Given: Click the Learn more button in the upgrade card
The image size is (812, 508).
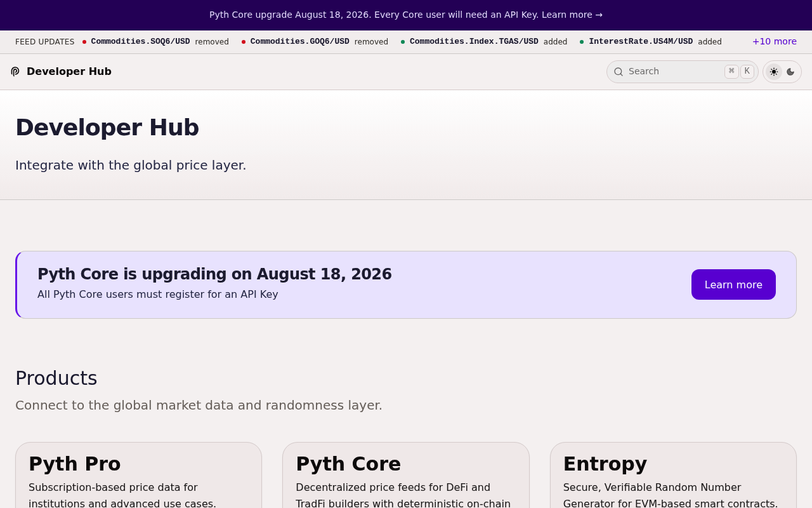Looking at the screenshot, I should 733,284.
